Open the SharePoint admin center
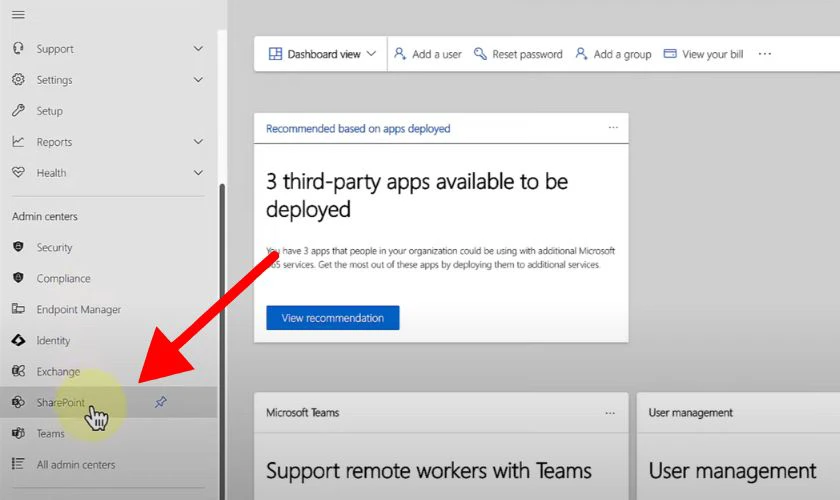 click(108, 402)
